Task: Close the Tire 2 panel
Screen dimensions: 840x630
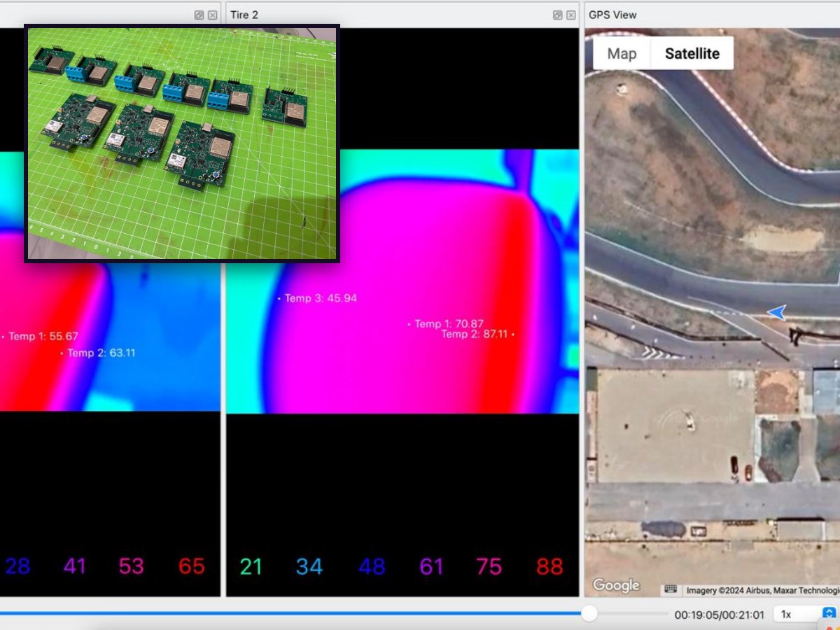Action: (571, 15)
